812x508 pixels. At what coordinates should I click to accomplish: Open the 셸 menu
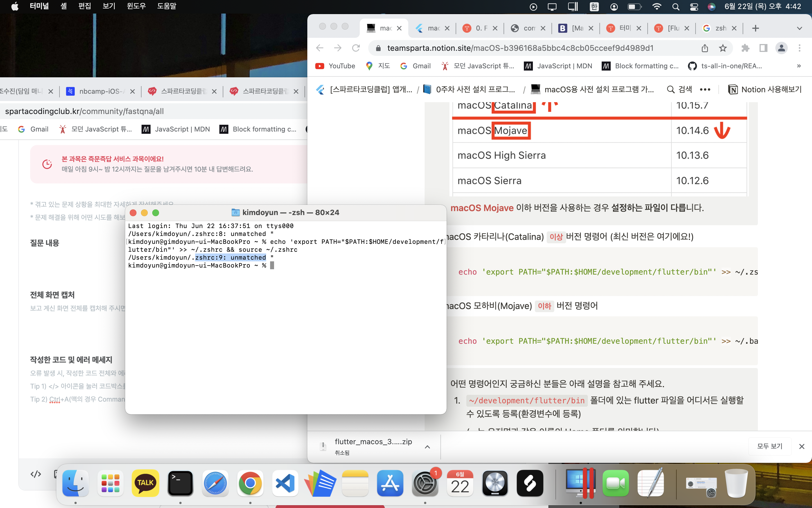63,6
